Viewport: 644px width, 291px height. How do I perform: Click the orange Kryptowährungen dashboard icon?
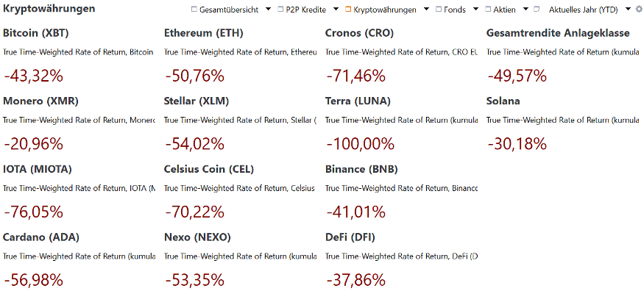(348, 10)
